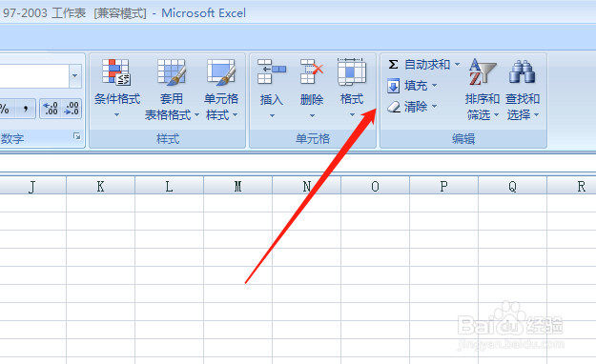Screen dimensions: 596x364
Task: Select column L header
Action: 169,187
